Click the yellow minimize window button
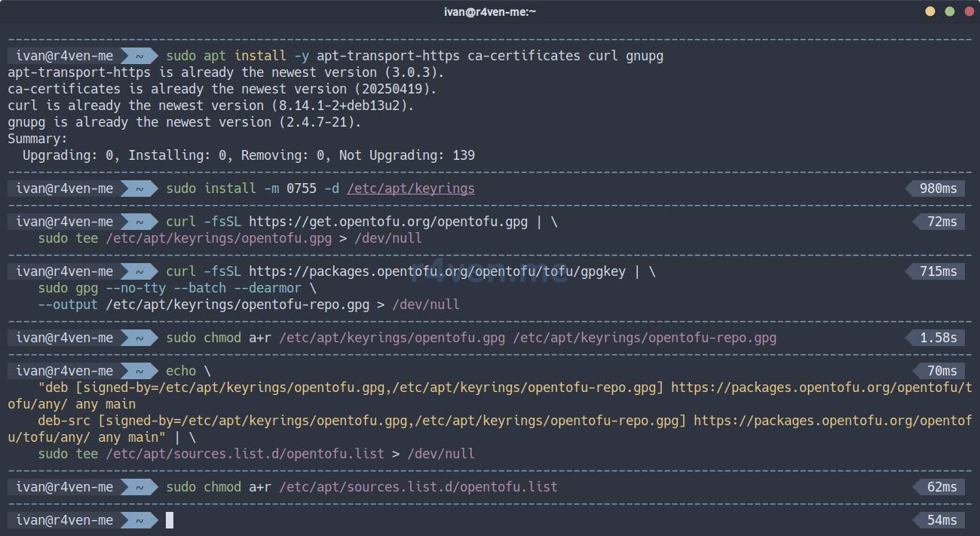The image size is (980, 536). pyautogui.click(x=930, y=11)
